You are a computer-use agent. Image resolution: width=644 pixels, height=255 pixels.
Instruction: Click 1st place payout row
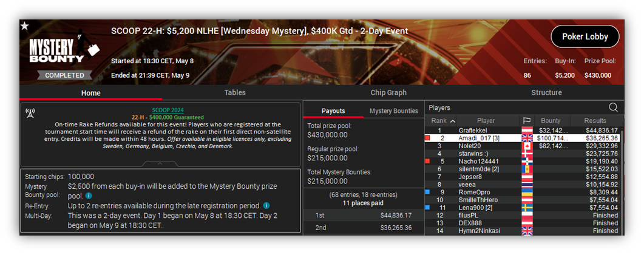[364, 215]
